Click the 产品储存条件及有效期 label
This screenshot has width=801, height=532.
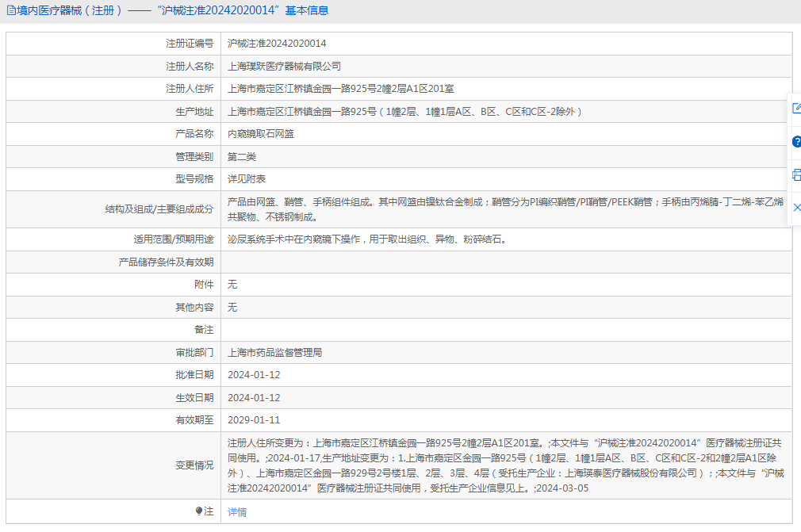click(x=166, y=262)
